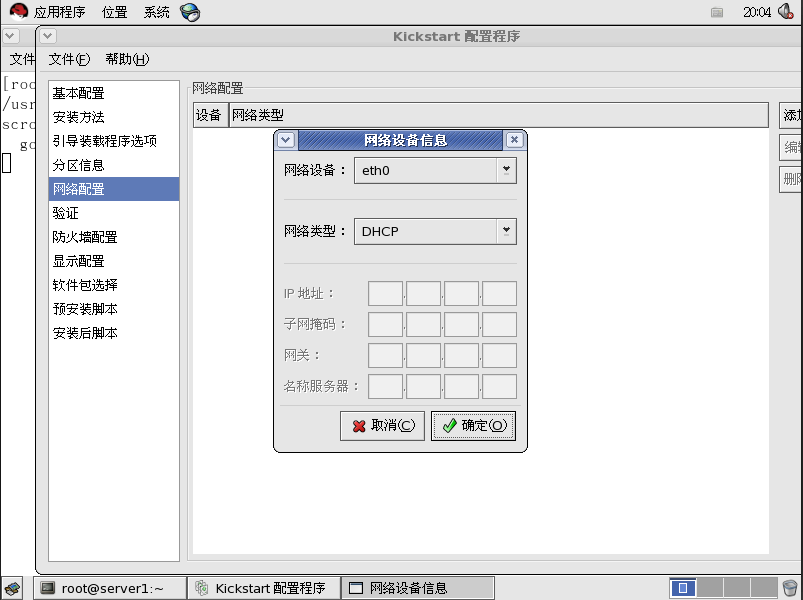
Task: Open the Kickstart Help menu
Action: pyautogui.click(x=127, y=59)
